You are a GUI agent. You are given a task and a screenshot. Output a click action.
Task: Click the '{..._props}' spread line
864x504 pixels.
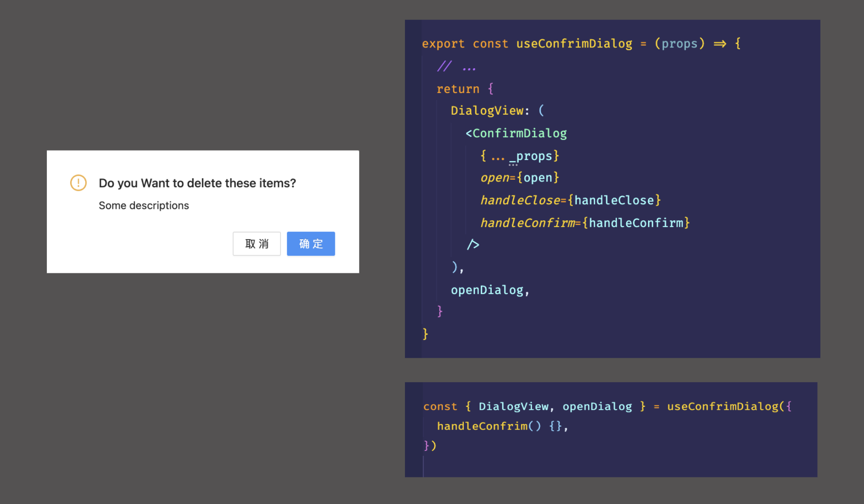coord(520,156)
